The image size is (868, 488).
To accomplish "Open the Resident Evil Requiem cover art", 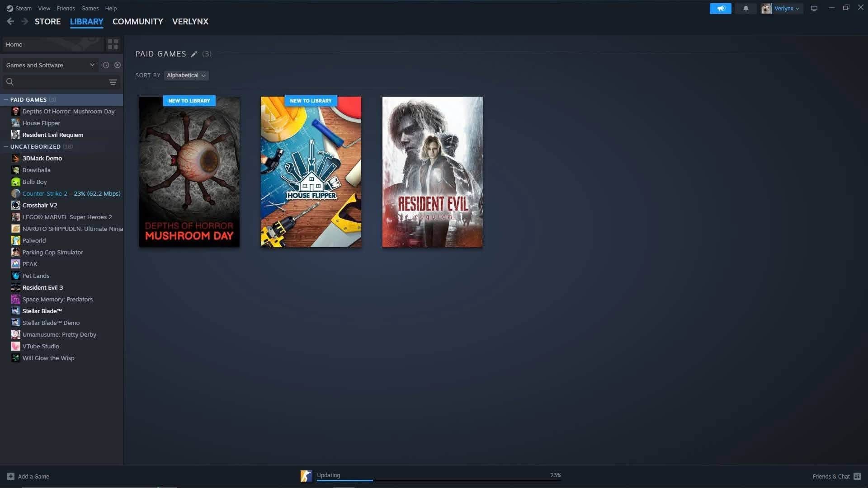I will click(433, 172).
